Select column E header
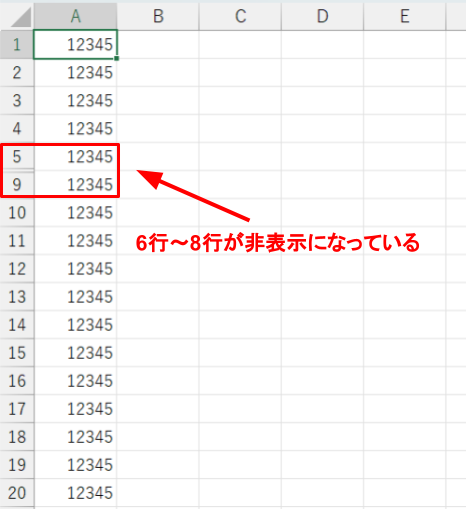The image size is (466, 509). click(405, 16)
